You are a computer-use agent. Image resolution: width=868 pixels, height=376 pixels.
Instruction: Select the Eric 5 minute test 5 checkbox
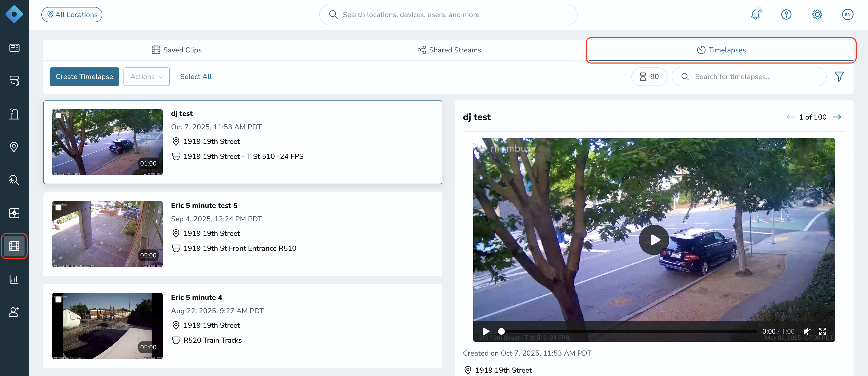pos(58,207)
